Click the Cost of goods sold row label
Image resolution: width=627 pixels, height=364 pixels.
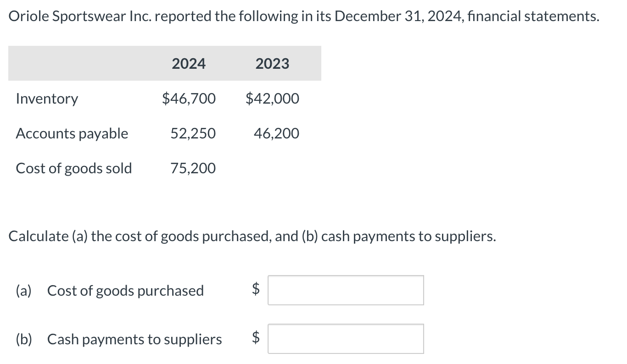(74, 168)
